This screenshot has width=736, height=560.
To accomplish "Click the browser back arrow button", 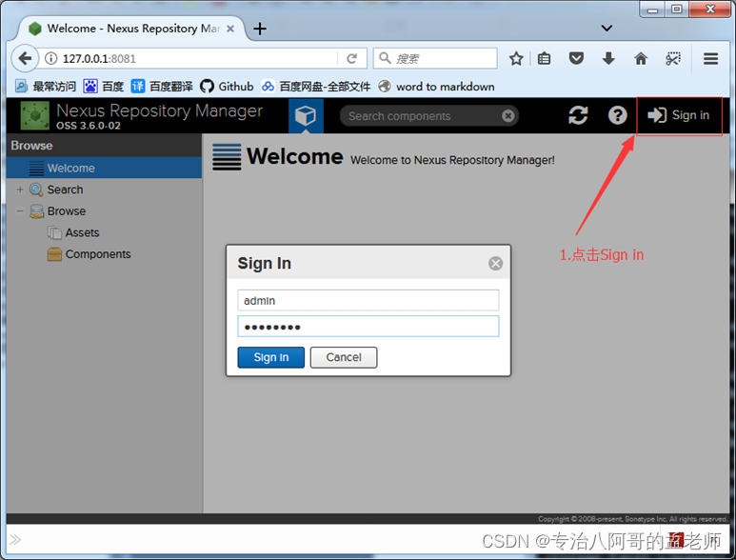I will point(24,59).
